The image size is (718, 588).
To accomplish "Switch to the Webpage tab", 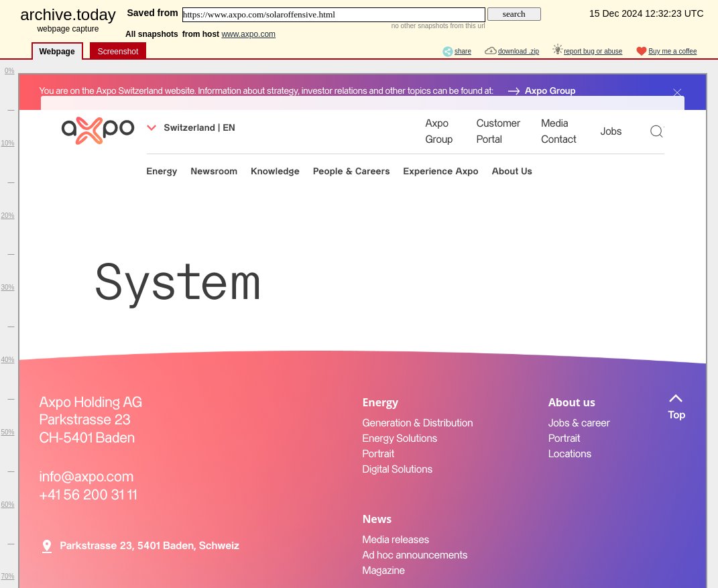I will tap(57, 51).
